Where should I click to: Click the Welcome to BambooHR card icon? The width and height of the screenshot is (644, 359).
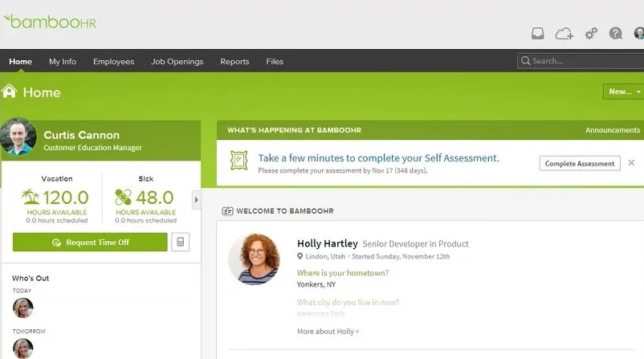[x=227, y=211]
